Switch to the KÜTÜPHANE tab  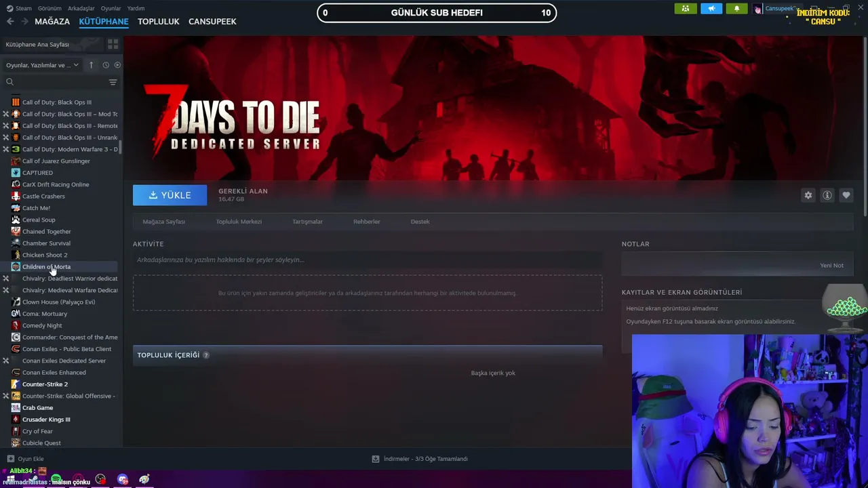tap(104, 22)
